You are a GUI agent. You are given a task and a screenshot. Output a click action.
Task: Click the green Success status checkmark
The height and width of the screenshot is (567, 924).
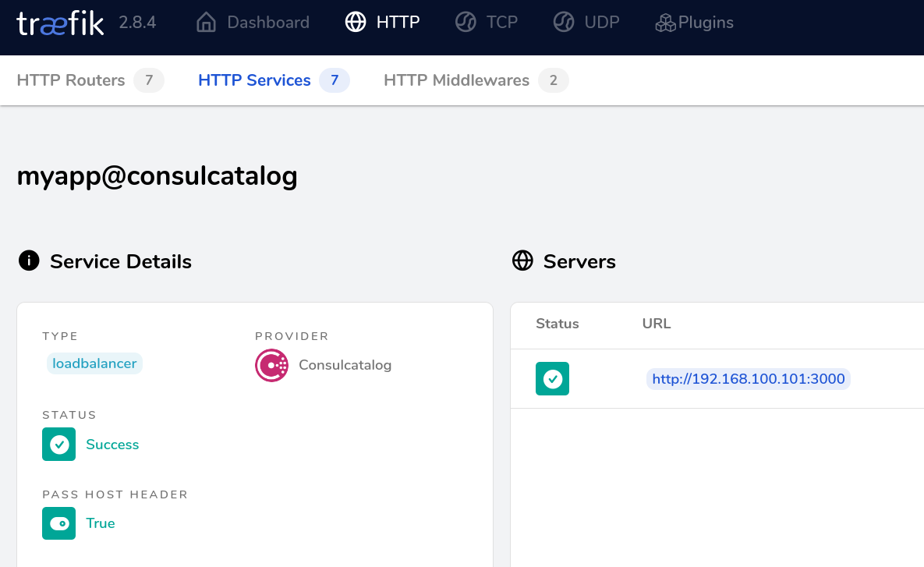[x=59, y=445]
